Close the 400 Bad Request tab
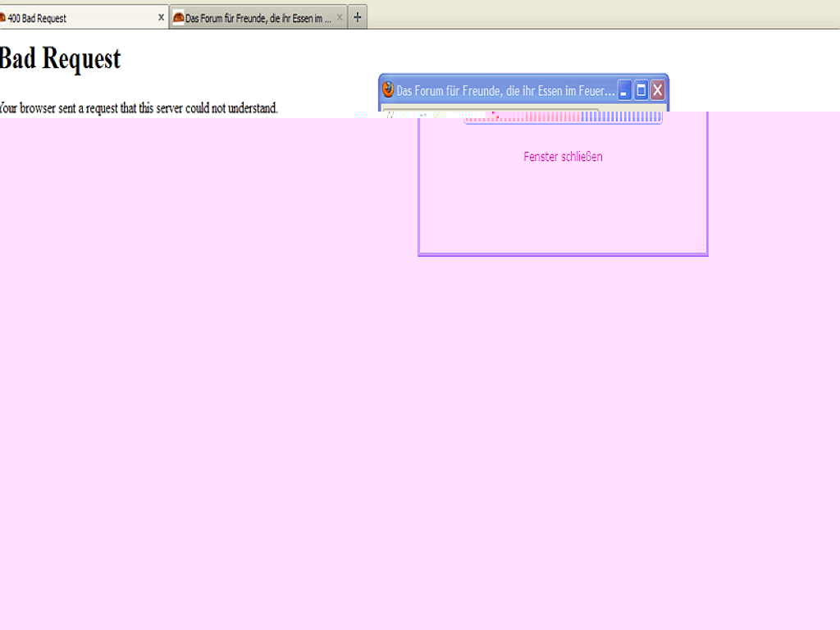 coord(161,17)
